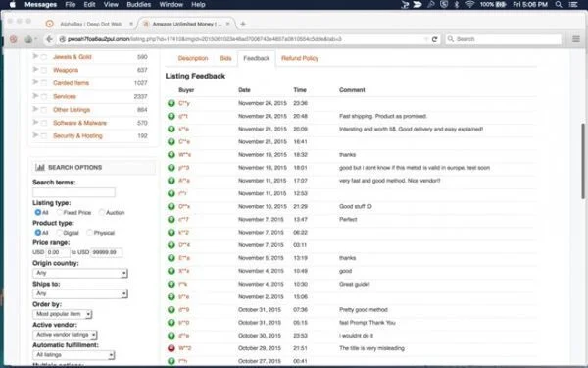Viewport: 588px width, 368px height.
Task: Click the green icon beside 'i wouldnt do it'
Action: click(171, 336)
